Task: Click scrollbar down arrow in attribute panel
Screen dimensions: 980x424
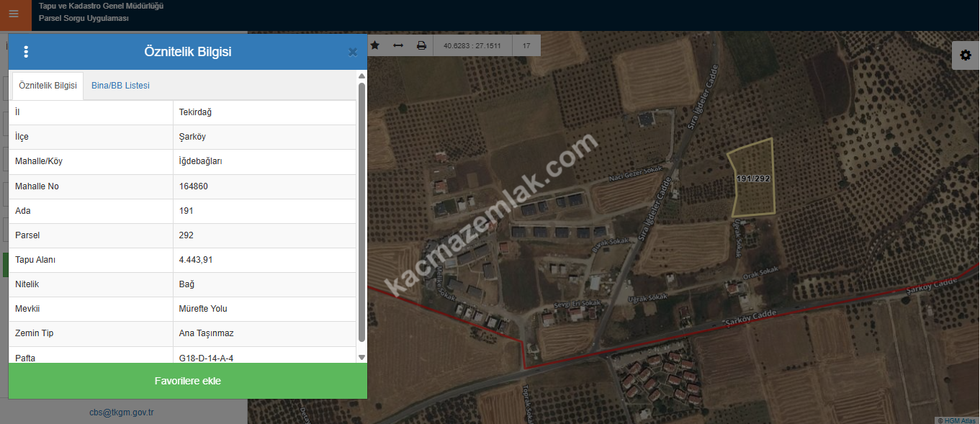Action: (361, 357)
